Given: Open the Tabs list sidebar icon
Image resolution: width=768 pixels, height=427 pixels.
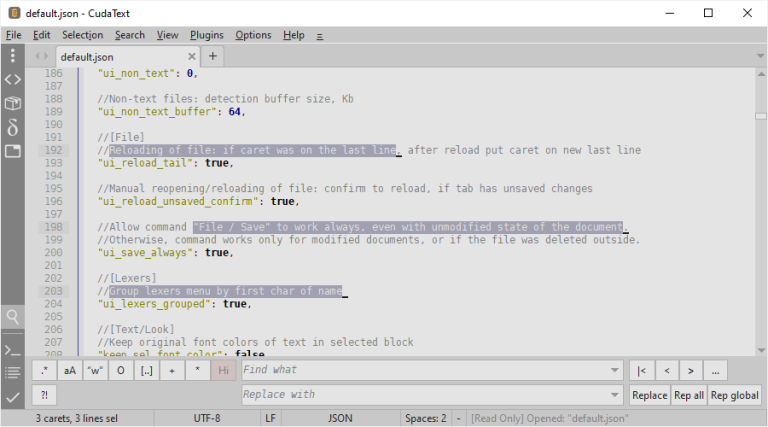Looking at the screenshot, I should coord(13,151).
